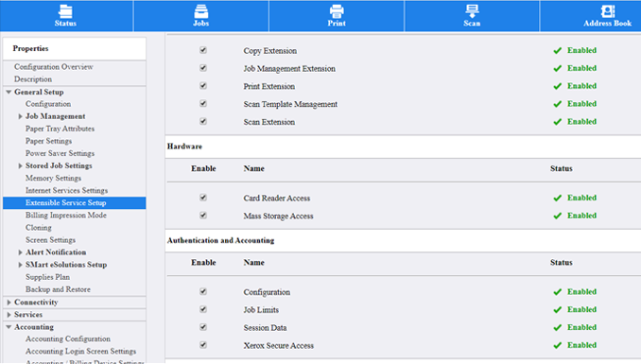Toggle the Job Limits checkbox
The width and height of the screenshot is (641, 364).
pyautogui.click(x=203, y=309)
